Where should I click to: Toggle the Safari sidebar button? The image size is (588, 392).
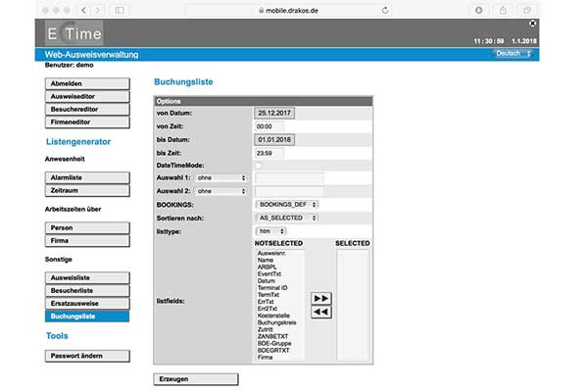(121, 9)
